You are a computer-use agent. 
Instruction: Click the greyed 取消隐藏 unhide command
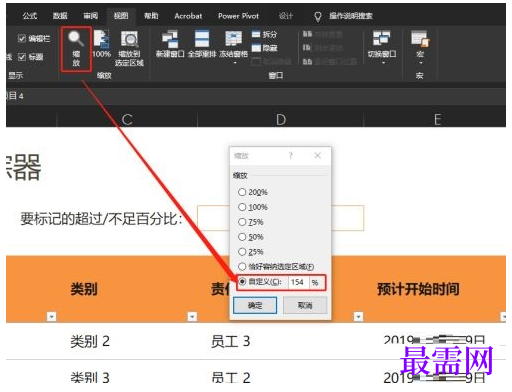(271, 62)
